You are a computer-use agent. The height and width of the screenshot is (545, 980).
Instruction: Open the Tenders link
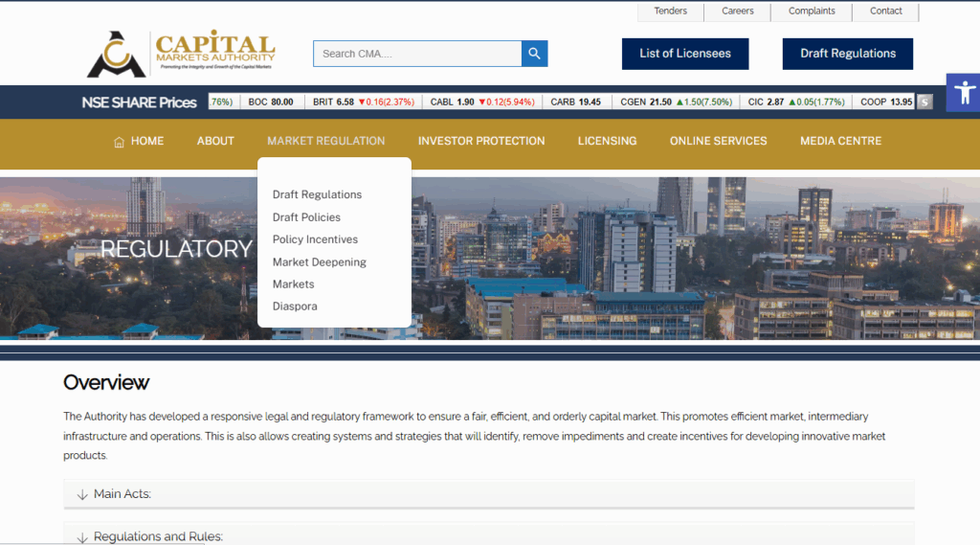[671, 11]
